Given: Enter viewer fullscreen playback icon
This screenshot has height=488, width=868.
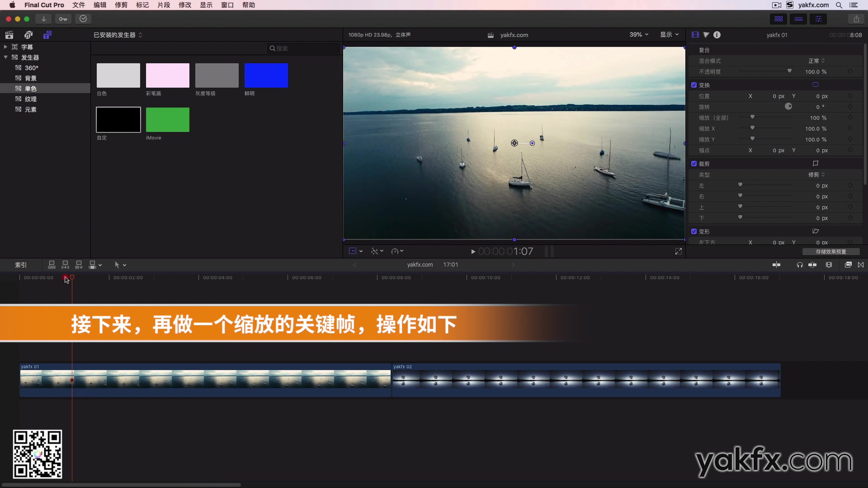Looking at the screenshot, I should 679,251.
